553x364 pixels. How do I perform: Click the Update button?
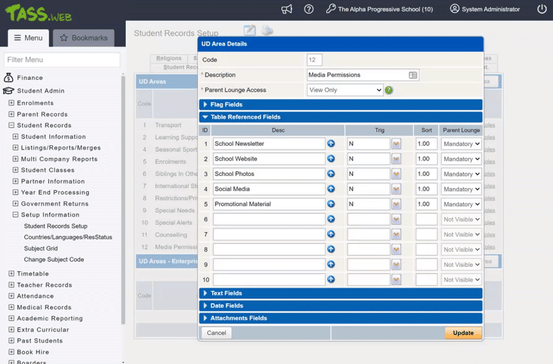[x=463, y=333]
